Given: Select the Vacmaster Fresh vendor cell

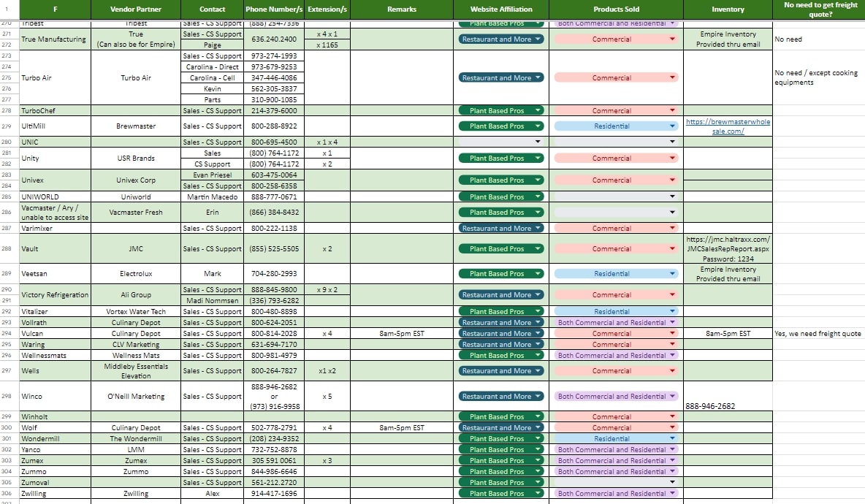Looking at the screenshot, I should tap(136, 213).
